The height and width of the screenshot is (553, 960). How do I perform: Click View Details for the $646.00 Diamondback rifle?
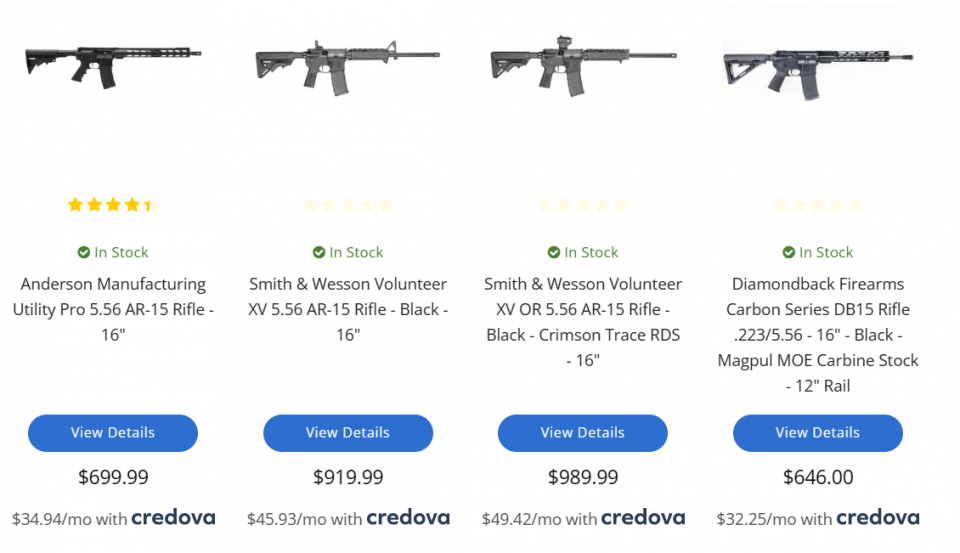(818, 433)
